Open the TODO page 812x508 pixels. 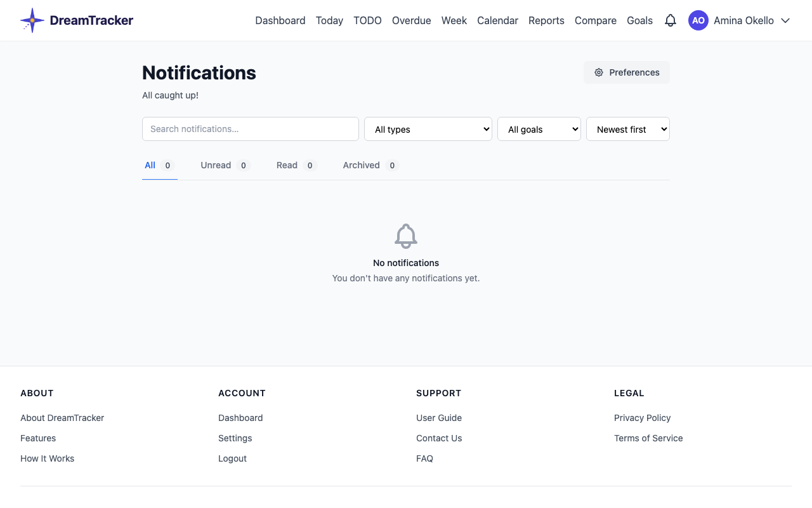coord(367,20)
